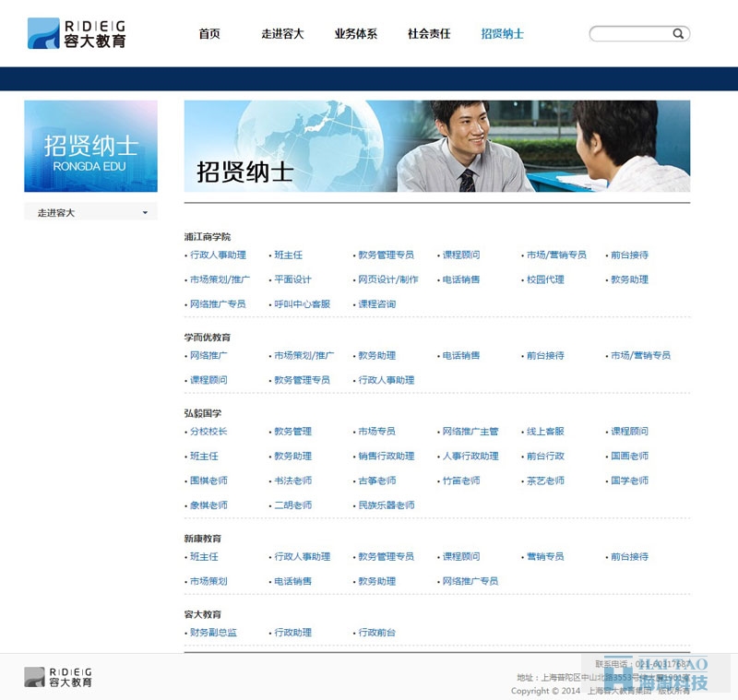The height and width of the screenshot is (700, 738).
Task: Open the 招贤纳士 navigation item
Action: 502,33
